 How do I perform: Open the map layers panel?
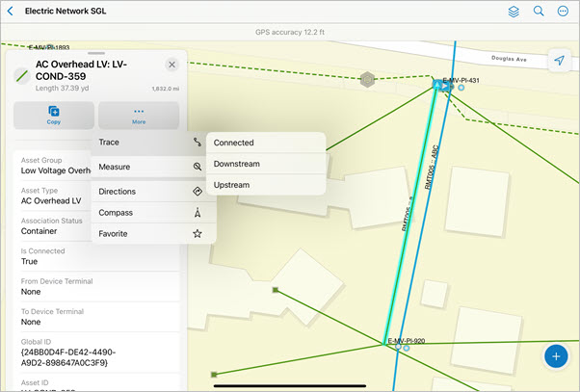(x=514, y=12)
